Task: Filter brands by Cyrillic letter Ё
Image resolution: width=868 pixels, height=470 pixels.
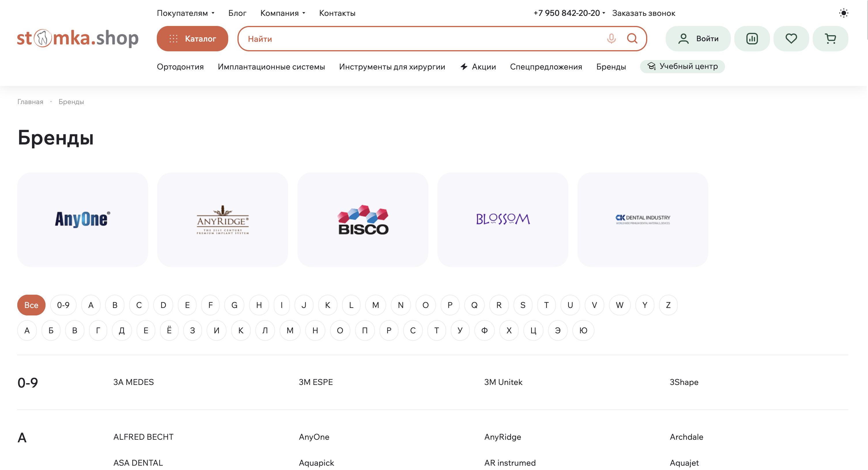Action: [169, 330]
